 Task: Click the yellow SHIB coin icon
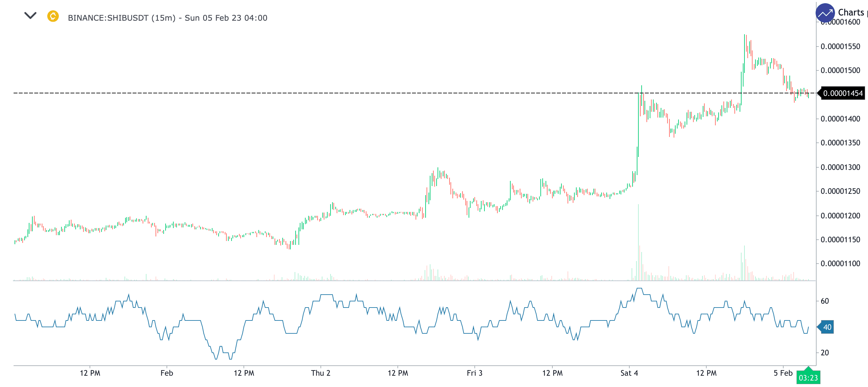point(53,16)
